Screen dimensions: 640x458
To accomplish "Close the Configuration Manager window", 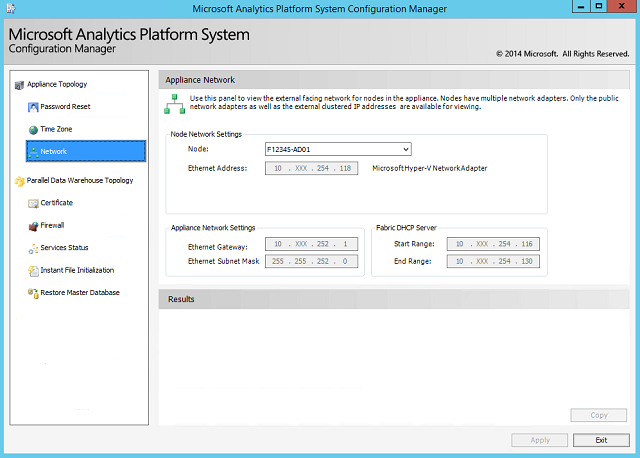I will (x=622, y=6).
